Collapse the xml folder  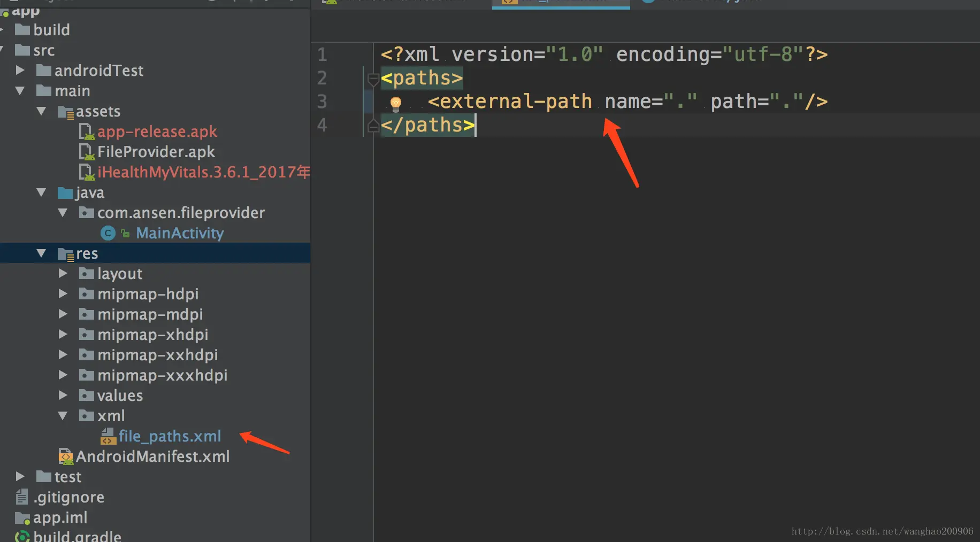63,416
